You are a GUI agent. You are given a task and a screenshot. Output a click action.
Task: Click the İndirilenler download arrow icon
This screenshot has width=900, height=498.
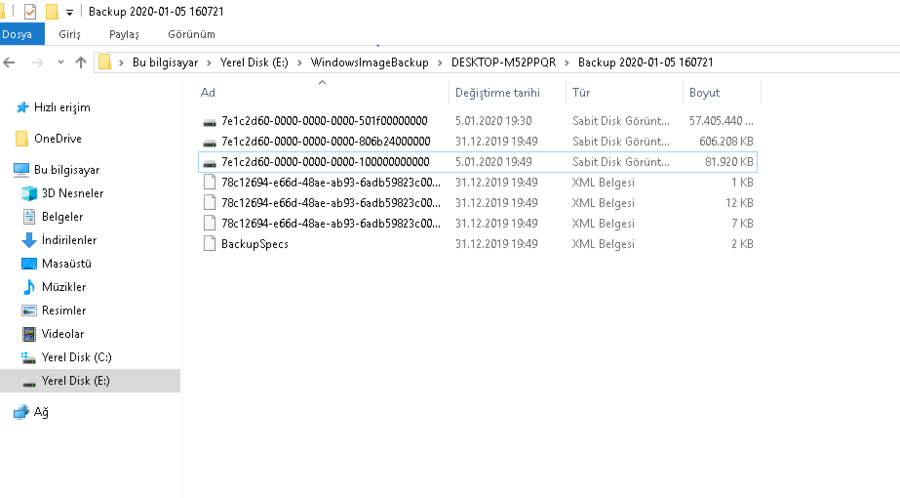[29, 240]
